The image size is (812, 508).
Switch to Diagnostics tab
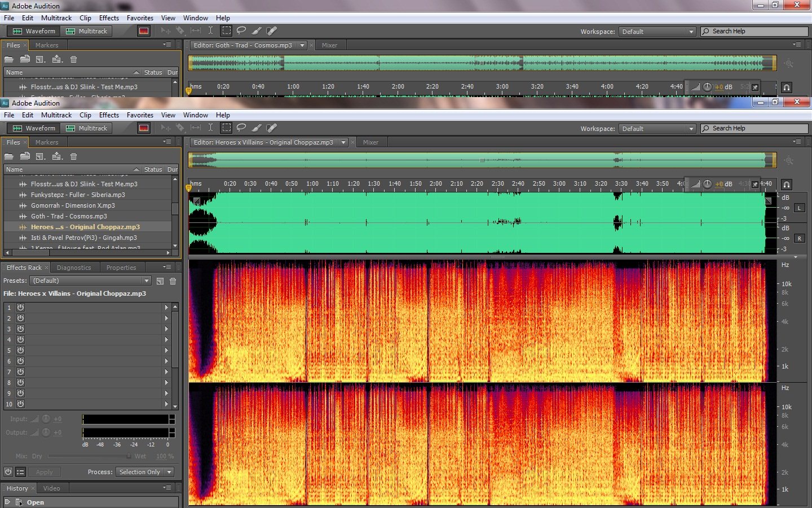(74, 268)
